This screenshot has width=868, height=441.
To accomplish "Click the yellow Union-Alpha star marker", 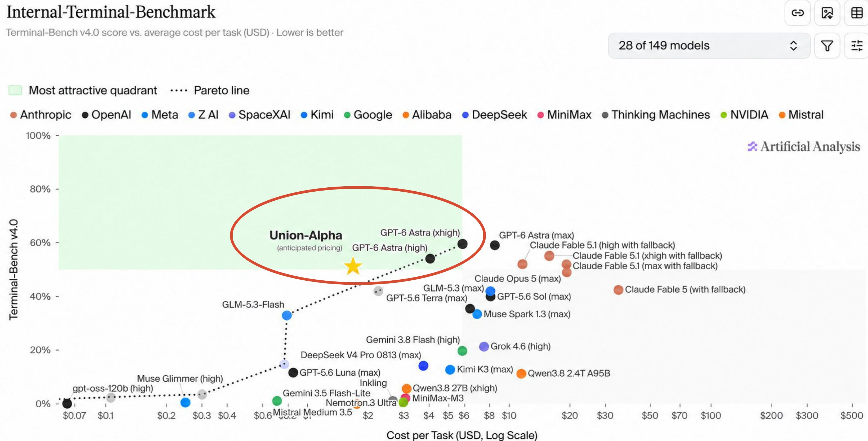I will pos(353,266).
